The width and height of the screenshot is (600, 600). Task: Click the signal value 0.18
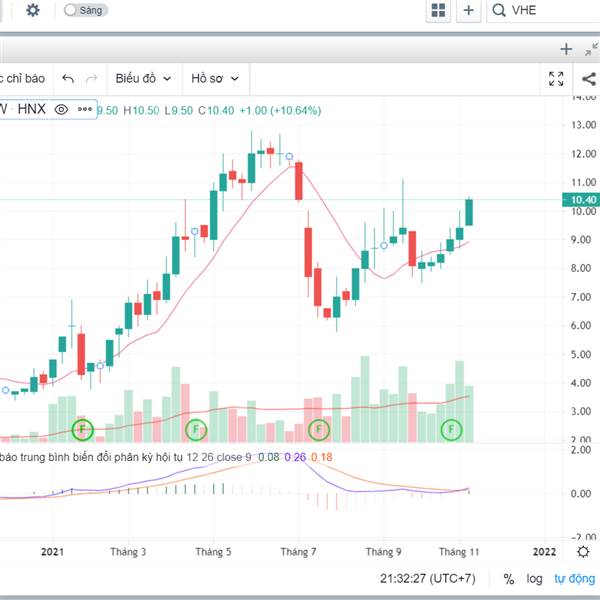pos(321,457)
